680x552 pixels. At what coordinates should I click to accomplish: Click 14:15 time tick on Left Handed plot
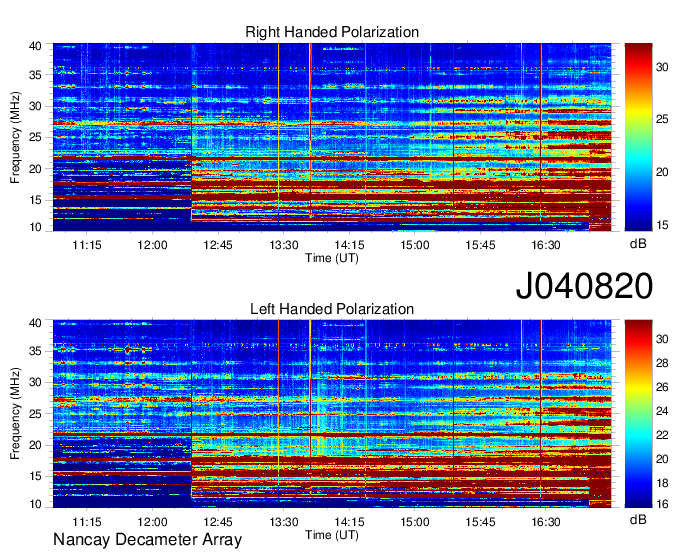point(349,522)
